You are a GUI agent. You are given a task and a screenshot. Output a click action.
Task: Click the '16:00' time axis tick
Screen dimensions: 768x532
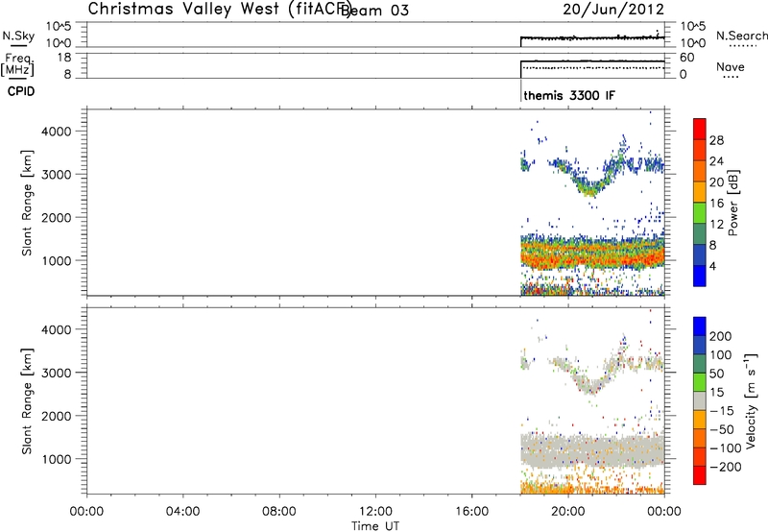471,512
